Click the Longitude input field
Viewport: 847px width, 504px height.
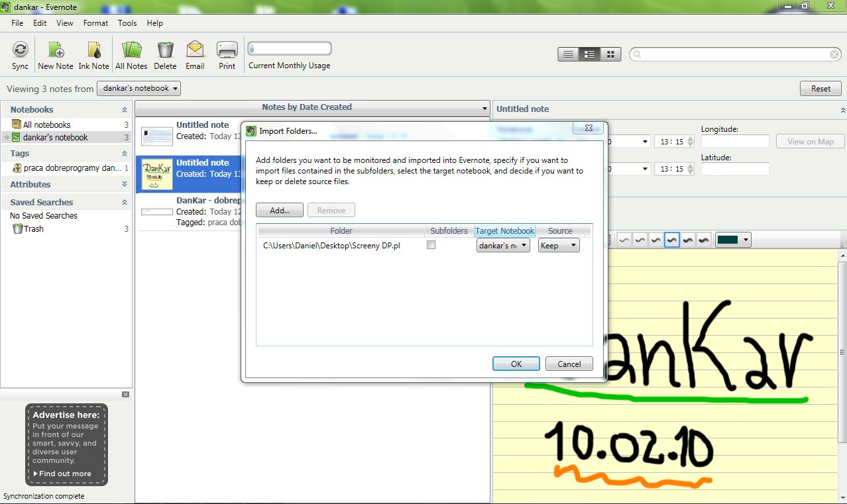click(x=735, y=141)
